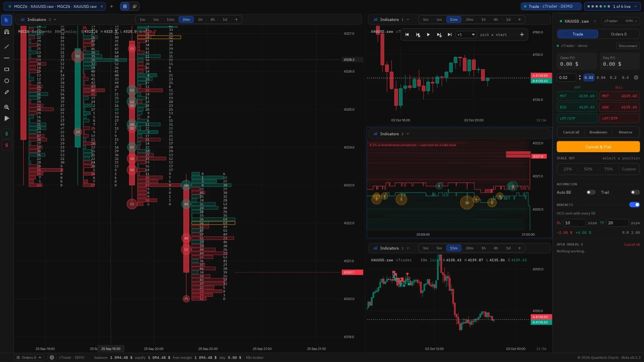Click the pop-out window layout icon
The height and width of the screenshot is (362, 644).
click(135, 6)
